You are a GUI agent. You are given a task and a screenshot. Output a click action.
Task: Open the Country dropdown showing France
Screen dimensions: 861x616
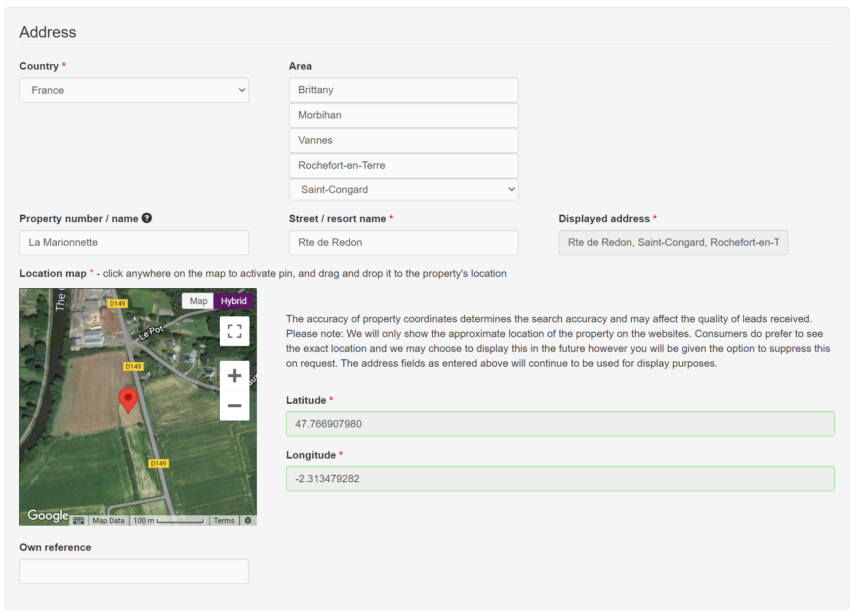[134, 90]
